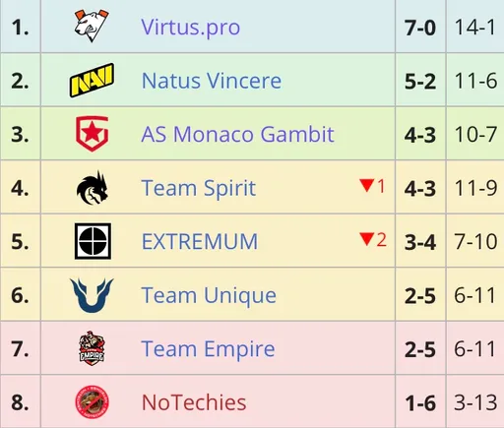Click the blue Team Unique logo
The width and height of the screenshot is (504, 428).
tap(92, 295)
